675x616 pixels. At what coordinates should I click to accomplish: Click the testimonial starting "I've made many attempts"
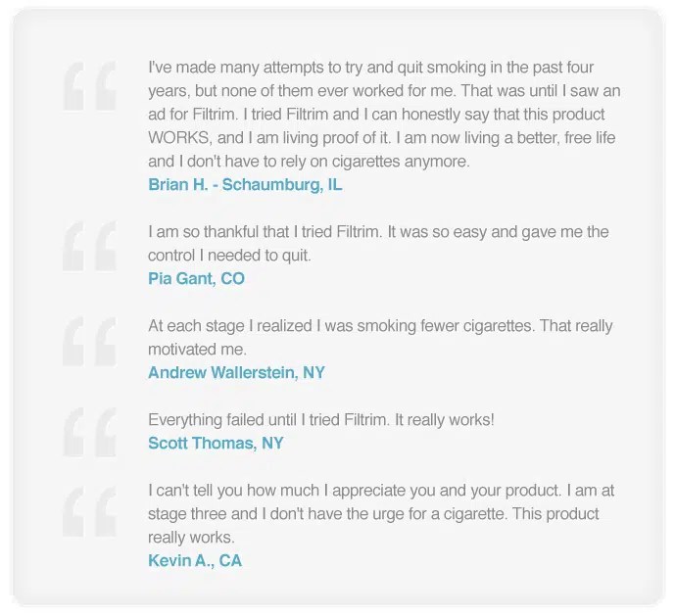pos(384,114)
